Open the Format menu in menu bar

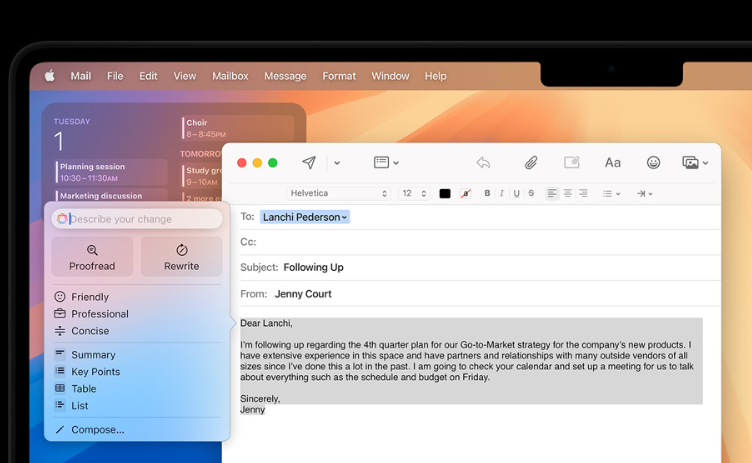(x=339, y=76)
